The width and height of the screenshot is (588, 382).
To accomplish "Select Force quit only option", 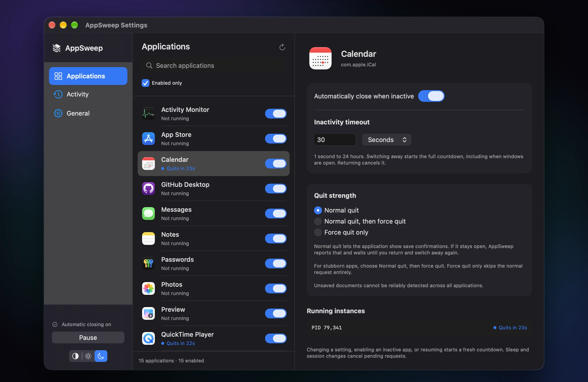I will point(341,232).
